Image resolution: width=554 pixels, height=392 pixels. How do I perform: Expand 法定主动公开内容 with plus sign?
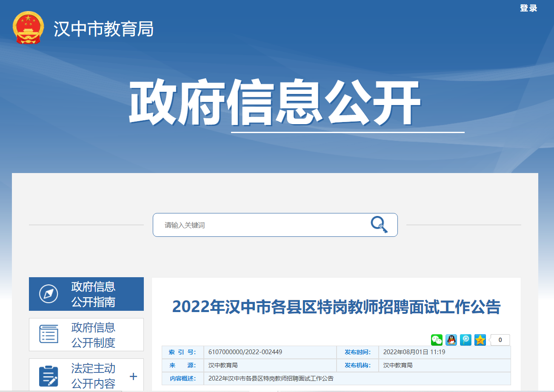point(133,376)
